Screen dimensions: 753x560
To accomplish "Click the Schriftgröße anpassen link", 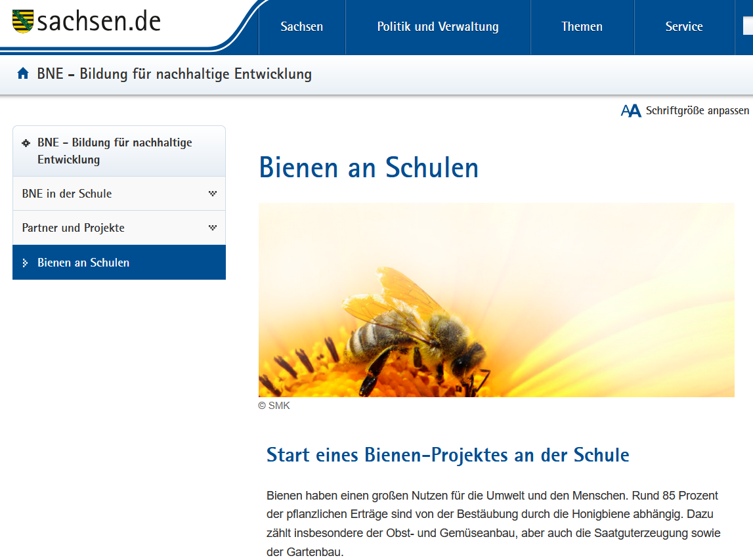I will [x=697, y=110].
